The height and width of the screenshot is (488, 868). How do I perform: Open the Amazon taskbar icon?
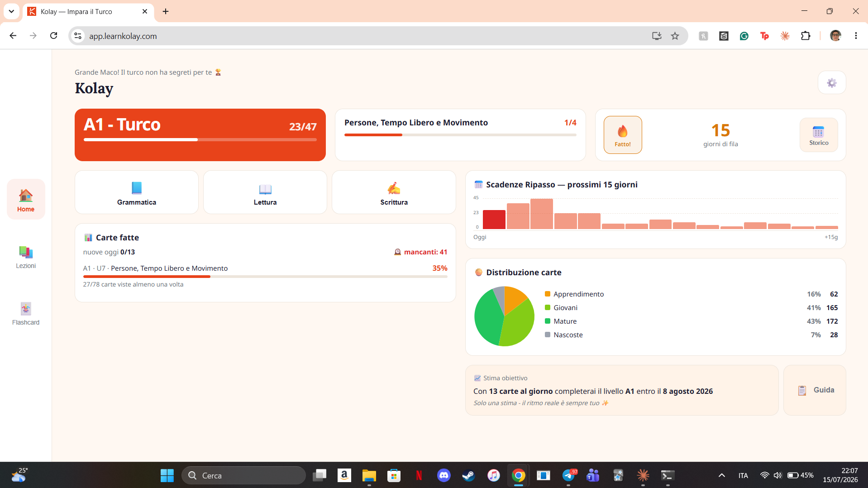click(x=344, y=475)
